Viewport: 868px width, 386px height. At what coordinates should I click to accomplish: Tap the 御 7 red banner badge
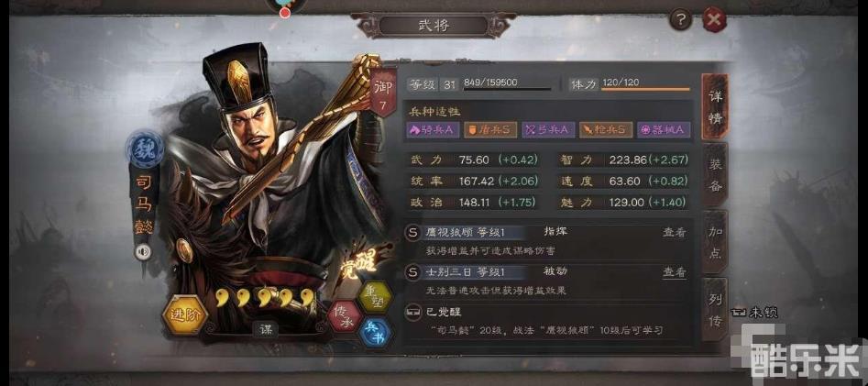coord(383,93)
